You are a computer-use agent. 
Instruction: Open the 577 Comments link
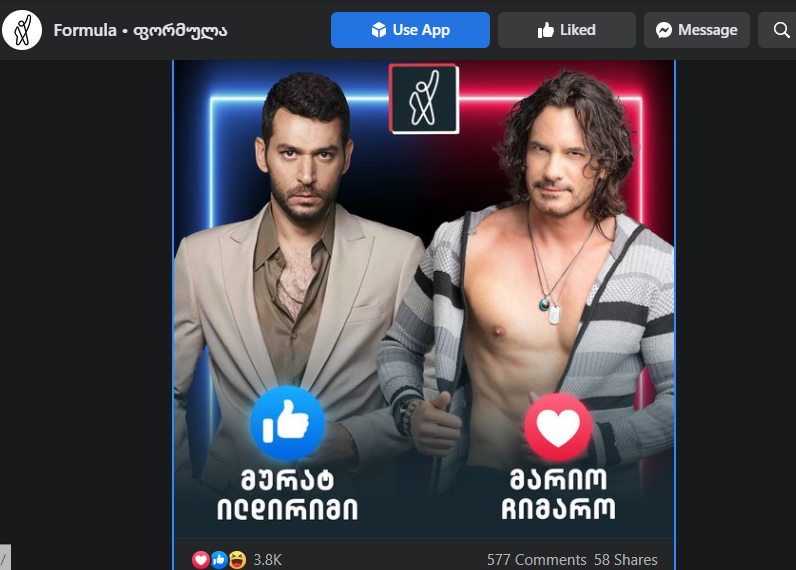click(537, 560)
